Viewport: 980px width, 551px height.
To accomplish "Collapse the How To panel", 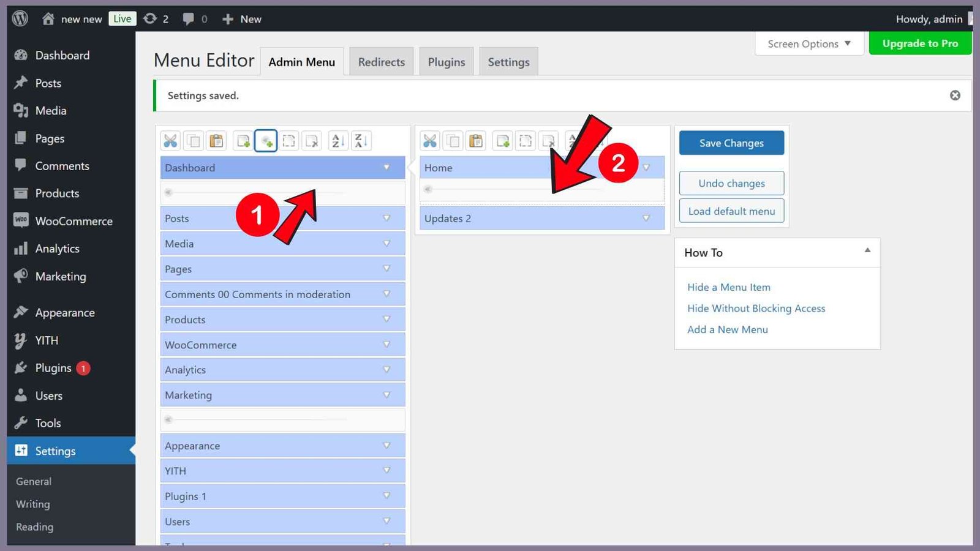I will (867, 250).
